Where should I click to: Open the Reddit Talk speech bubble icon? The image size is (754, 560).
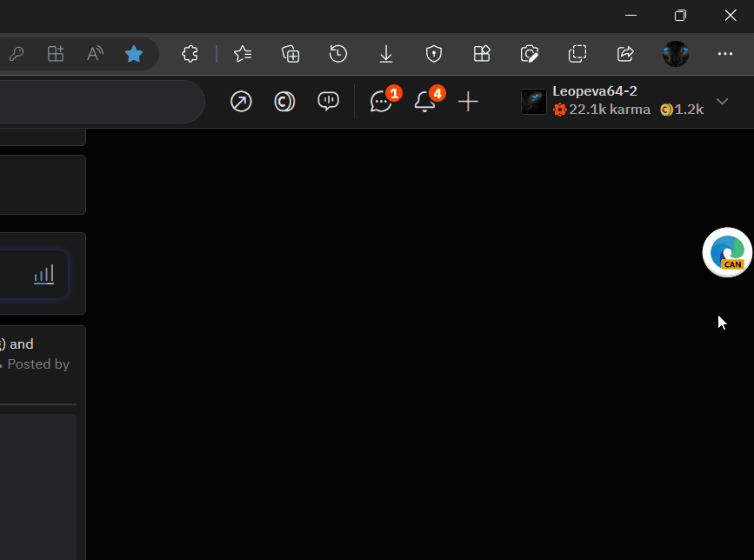[328, 102]
